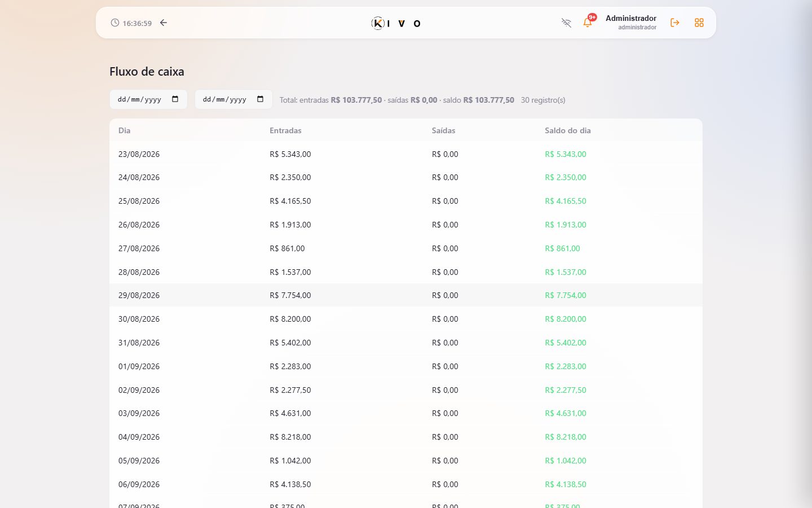Click the 30 registro(s) count
812x508 pixels.
[x=543, y=100]
